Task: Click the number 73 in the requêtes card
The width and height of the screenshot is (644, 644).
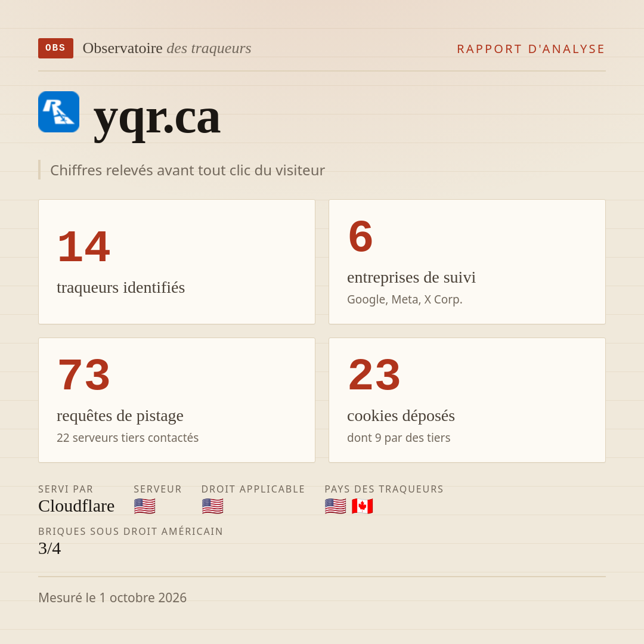Action: coord(84,374)
